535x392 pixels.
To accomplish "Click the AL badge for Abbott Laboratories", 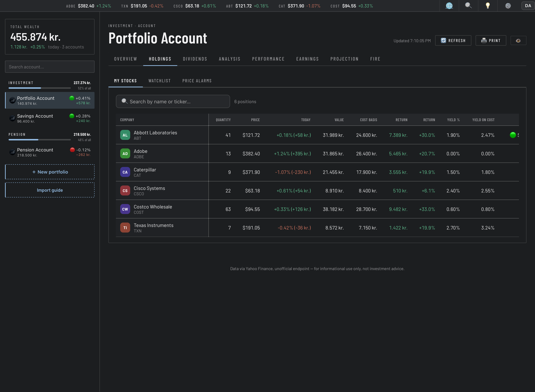I will pos(125,135).
